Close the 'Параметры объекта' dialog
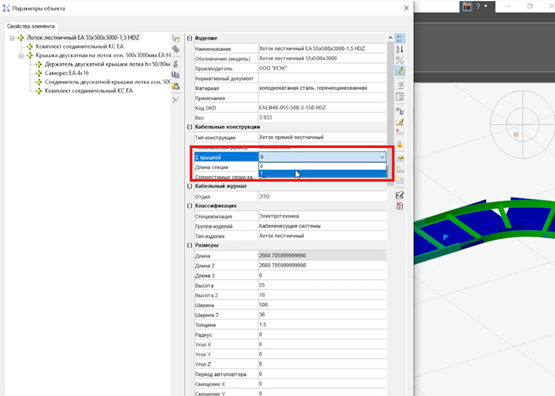 pyautogui.click(x=406, y=8)
